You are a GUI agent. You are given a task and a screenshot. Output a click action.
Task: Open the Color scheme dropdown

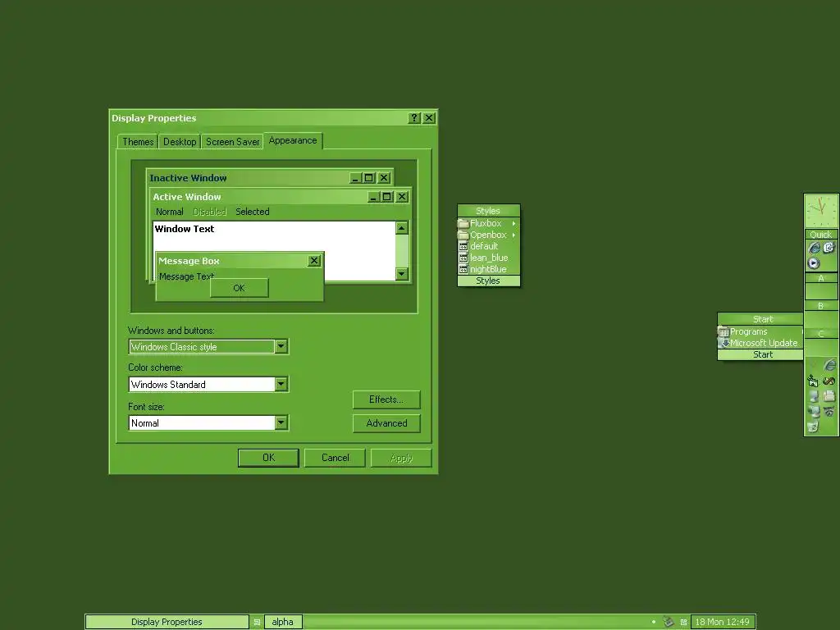tap(281, 384)
